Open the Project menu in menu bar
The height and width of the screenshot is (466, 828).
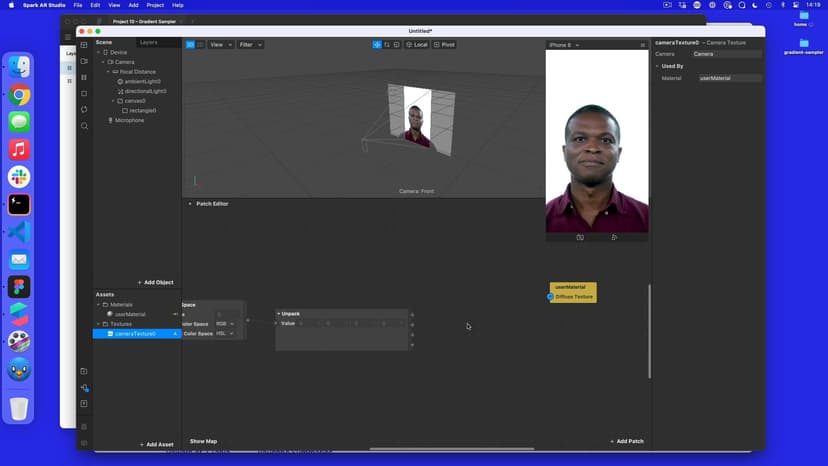[152, 5]
